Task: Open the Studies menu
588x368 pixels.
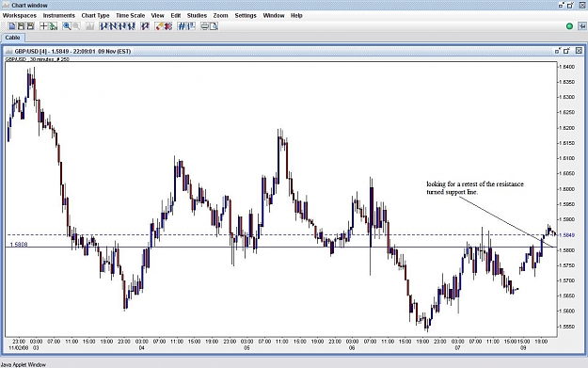Action: (x=197, y=15)
